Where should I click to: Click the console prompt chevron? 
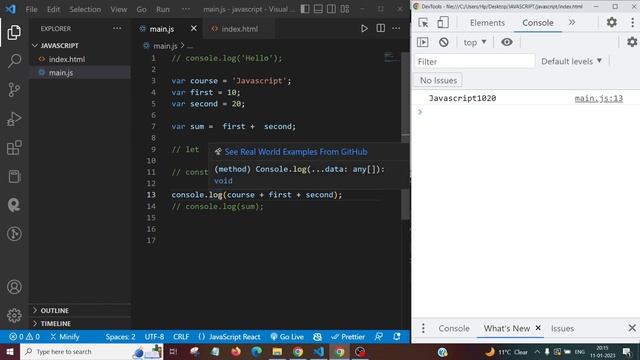(x=420, y=112)
